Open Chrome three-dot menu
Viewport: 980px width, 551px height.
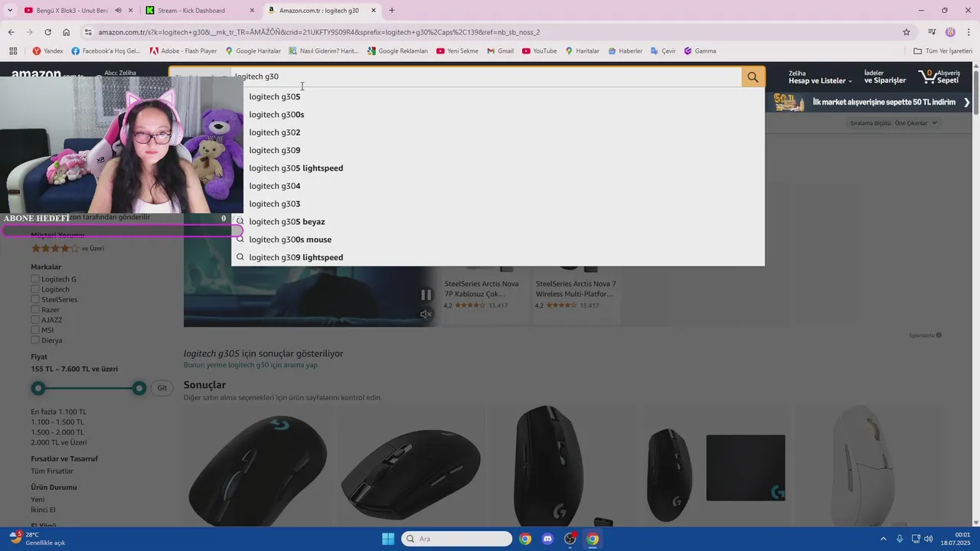click(x=968, y=32)
